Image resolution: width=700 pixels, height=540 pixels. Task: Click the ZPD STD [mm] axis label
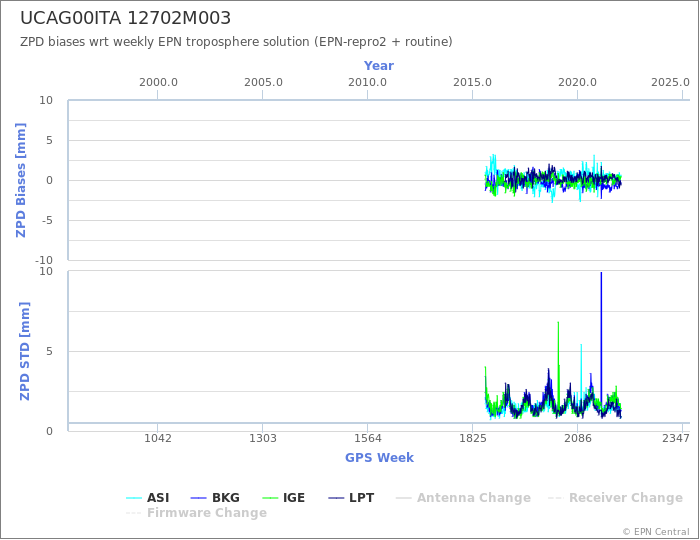pos(25,351)
